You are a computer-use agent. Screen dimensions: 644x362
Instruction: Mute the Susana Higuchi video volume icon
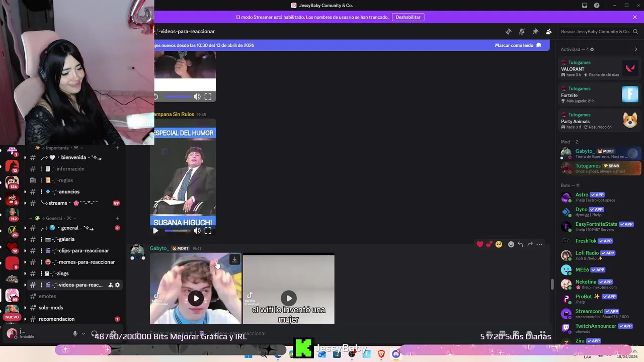(197, 231)
